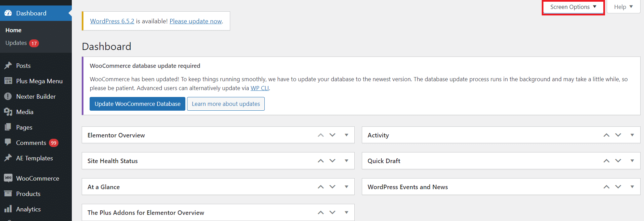The height and width of the screenshot is (221, 644).
Task: Open the Help dropdown tab
Action: 623,7
